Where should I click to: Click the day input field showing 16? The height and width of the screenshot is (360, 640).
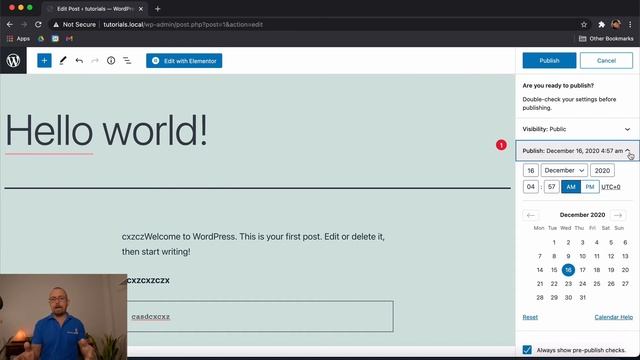[x=531, y=170]
